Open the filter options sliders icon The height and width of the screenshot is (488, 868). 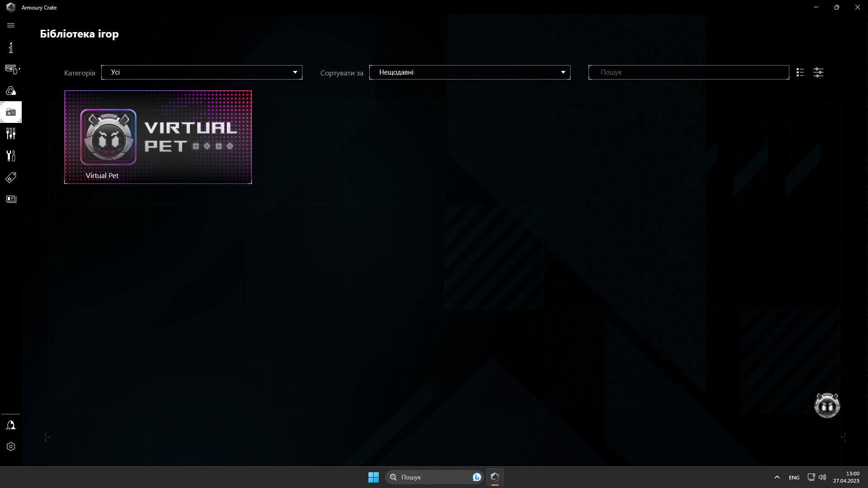[x=818, y=72]
